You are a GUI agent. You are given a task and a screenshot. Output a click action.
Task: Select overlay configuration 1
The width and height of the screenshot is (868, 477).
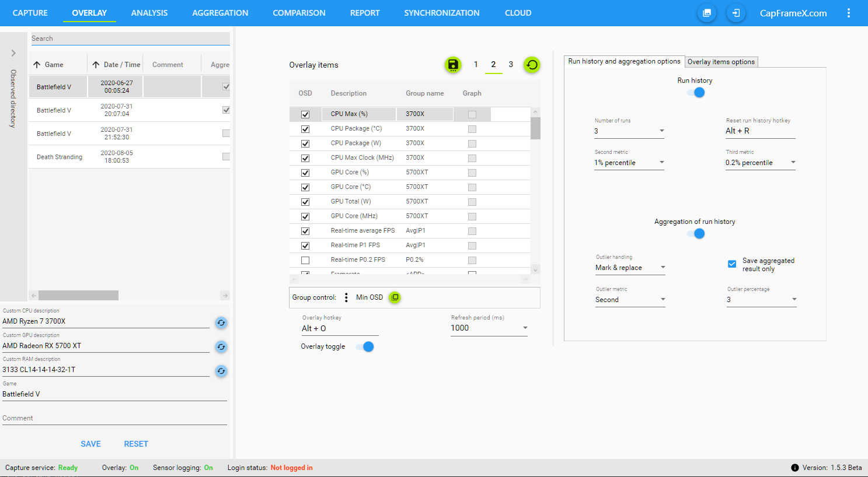click(x=476, y=65)
